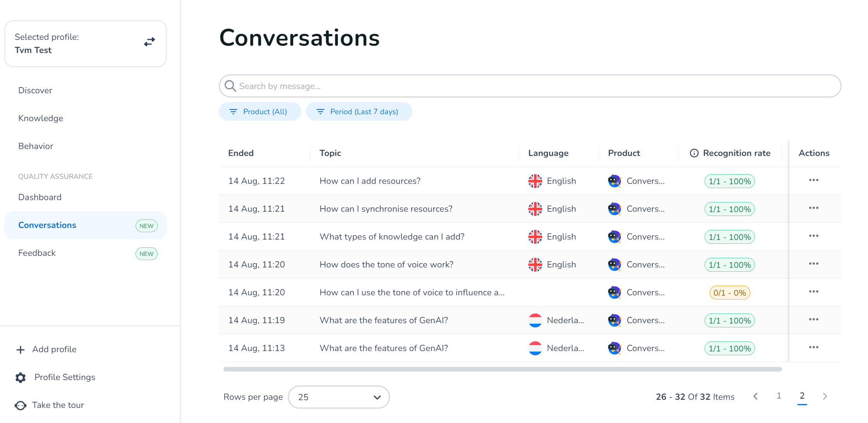Start Take the tour
Screen dimensions: 868x423
[x=58, y=405]
